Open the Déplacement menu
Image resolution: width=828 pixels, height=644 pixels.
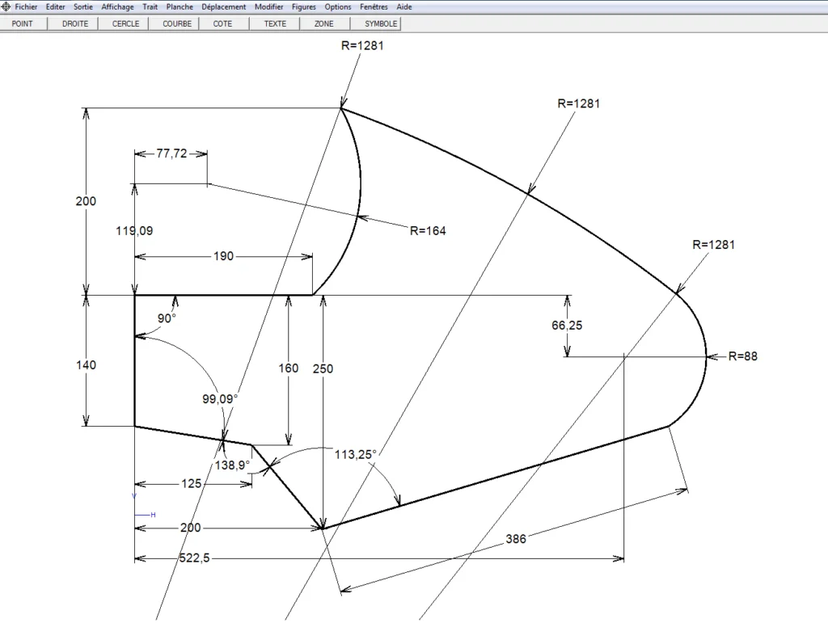223,6
